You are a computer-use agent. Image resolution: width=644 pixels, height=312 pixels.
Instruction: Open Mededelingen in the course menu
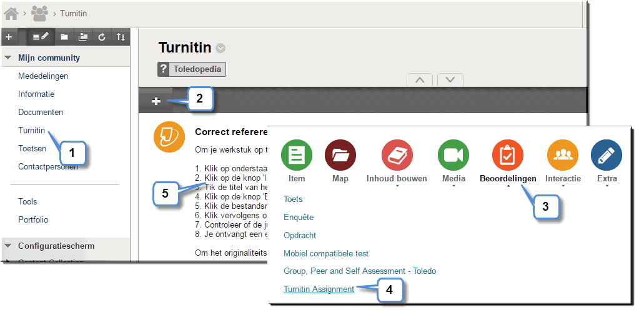tap(43, 76)
